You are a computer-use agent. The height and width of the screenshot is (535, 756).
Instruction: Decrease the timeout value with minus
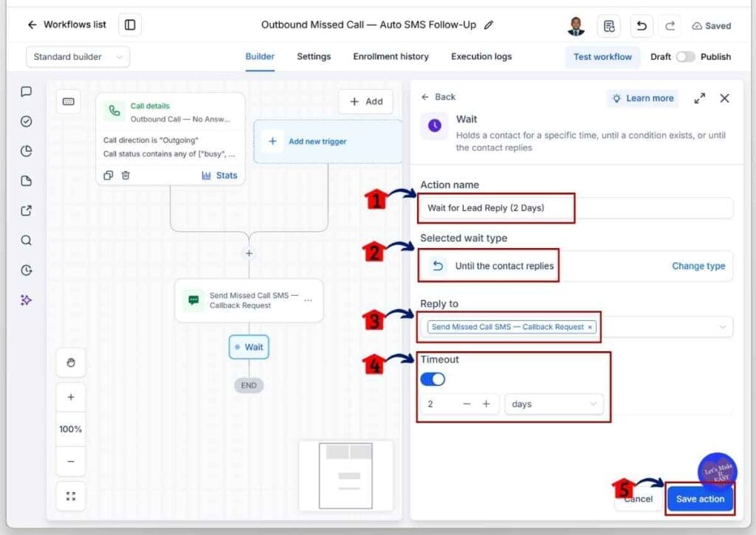(467, 404)
